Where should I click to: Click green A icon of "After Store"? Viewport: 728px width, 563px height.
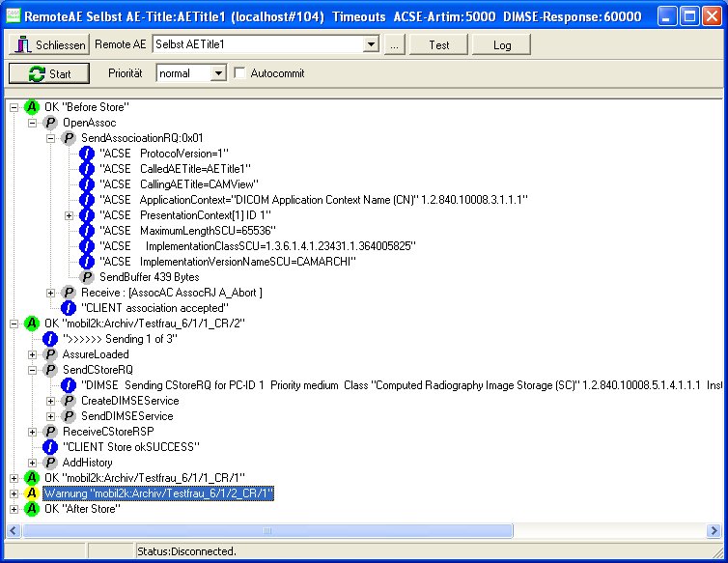(32, 509)
